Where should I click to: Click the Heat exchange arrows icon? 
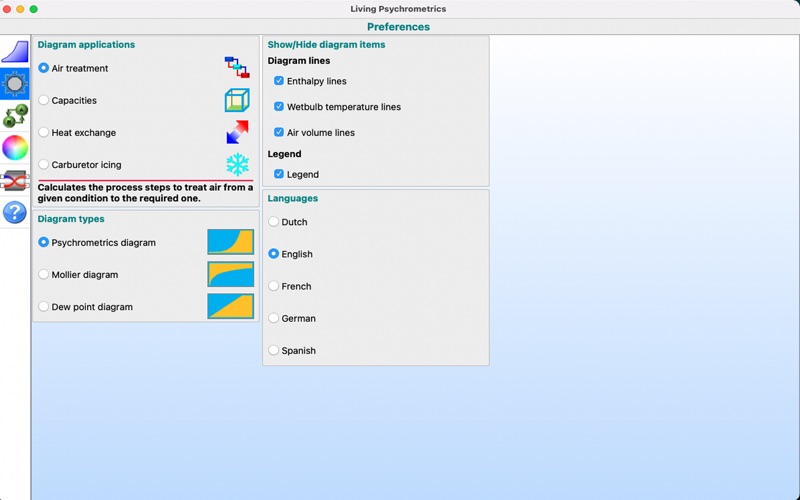[x=237, y=132]
